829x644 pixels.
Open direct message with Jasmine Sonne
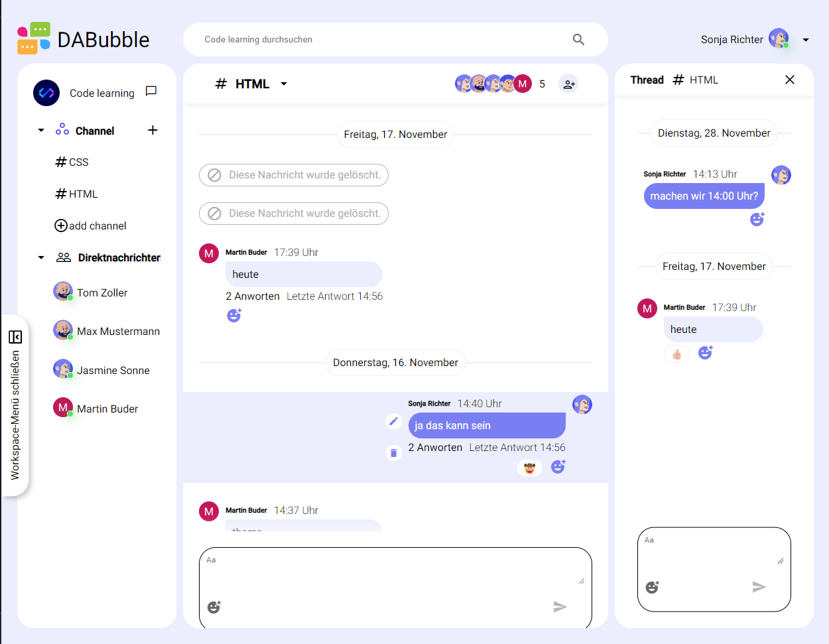point(101,370)
